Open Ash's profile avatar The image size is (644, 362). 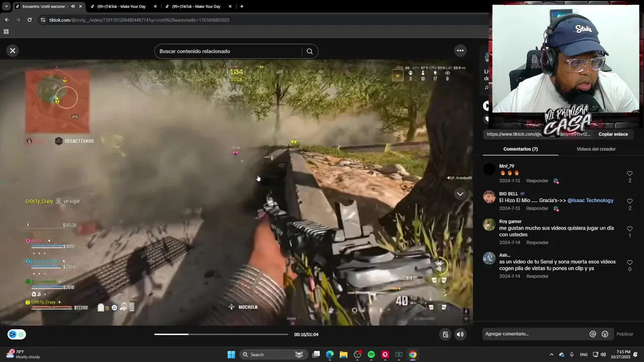489,258
